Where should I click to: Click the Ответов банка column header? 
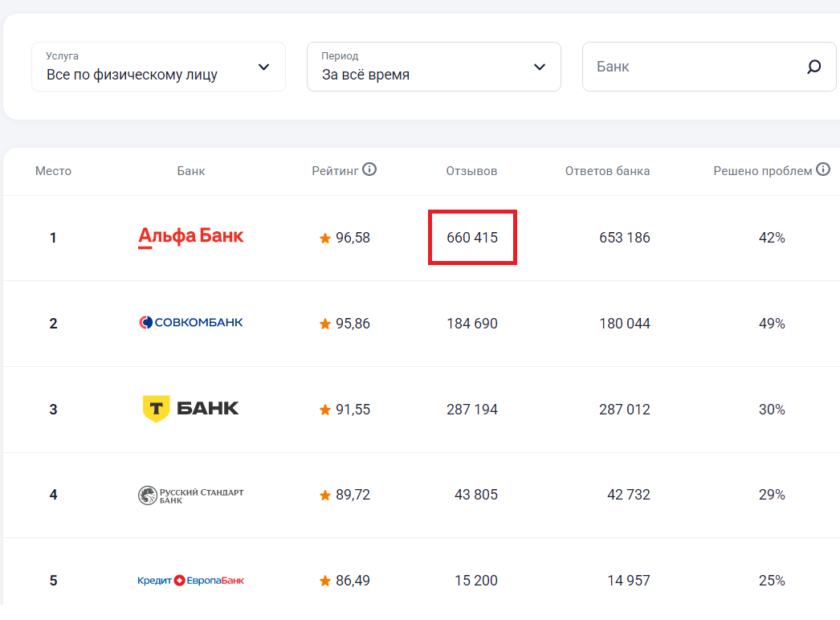pyautogui.click(x=607, y=171)
